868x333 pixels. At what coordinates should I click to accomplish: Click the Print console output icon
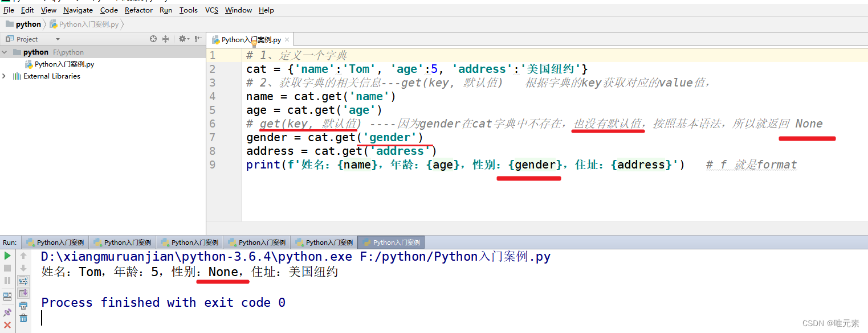[x=23, y=305]
